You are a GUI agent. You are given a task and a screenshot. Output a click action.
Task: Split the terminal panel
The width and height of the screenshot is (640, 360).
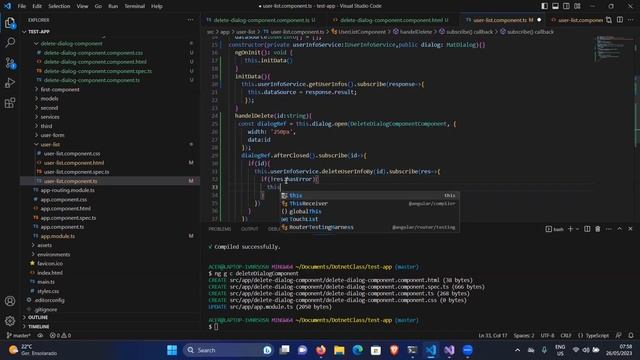(x=587, y=229)
